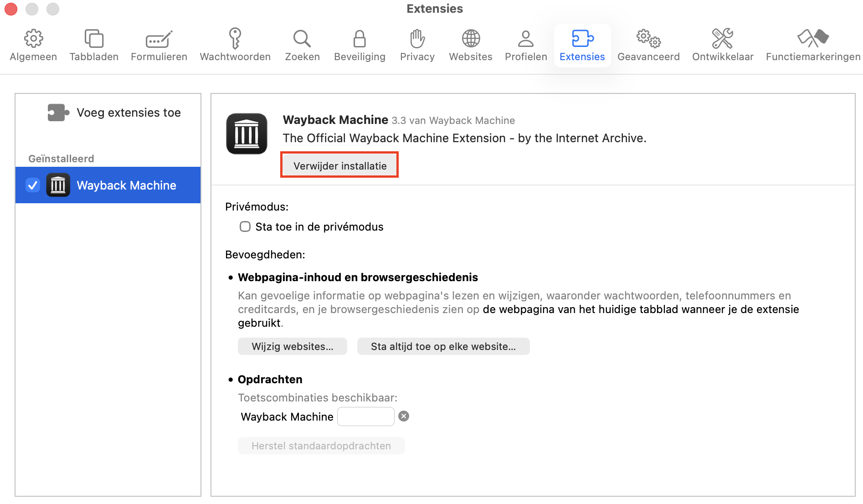Open the Privacy hand icon

417,39
